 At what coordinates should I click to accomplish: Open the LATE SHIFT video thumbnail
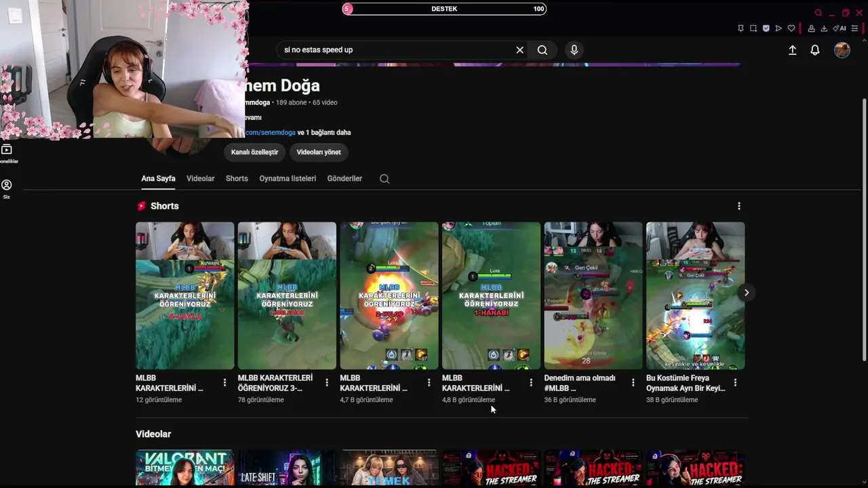287,469
